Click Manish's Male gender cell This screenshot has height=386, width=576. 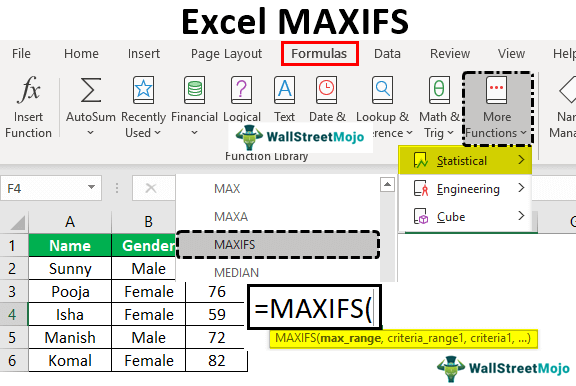point(148,338)
